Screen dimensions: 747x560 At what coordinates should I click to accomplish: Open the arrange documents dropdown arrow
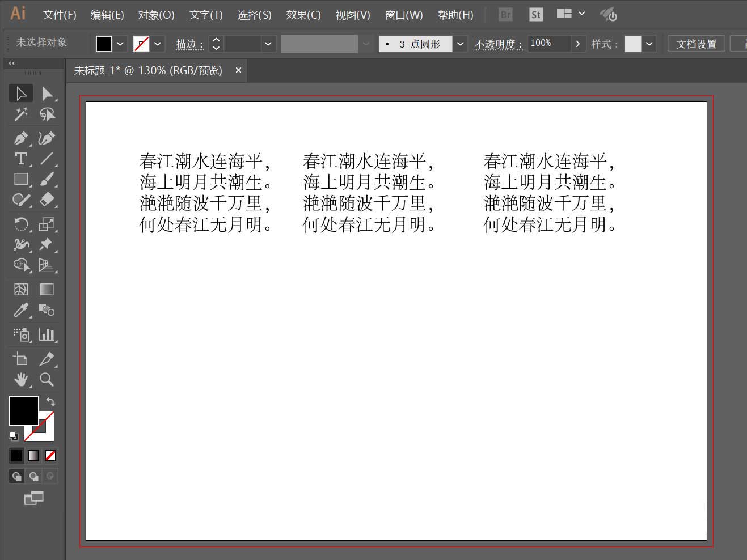(x=582, y=14)
